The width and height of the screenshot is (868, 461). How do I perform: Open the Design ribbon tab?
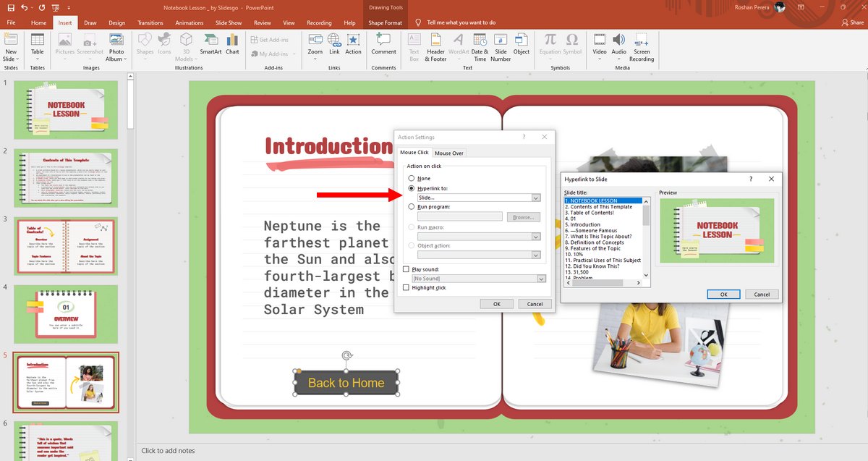(x=117, y=22)
